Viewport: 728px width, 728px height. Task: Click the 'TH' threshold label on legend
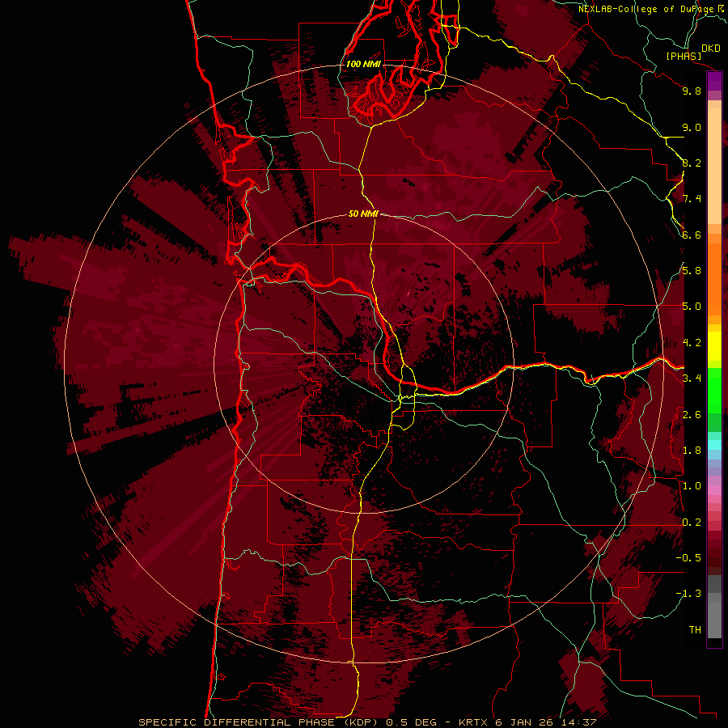pyautogui.click(x=695, y=629)
